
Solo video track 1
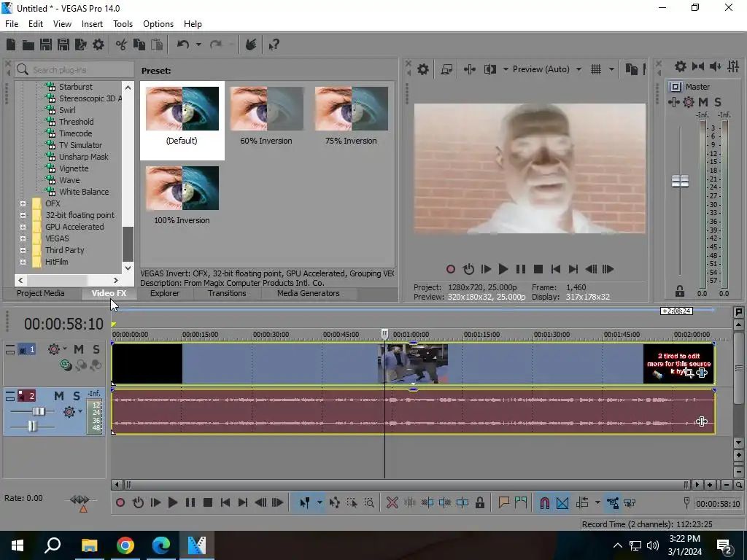[96, 349]
